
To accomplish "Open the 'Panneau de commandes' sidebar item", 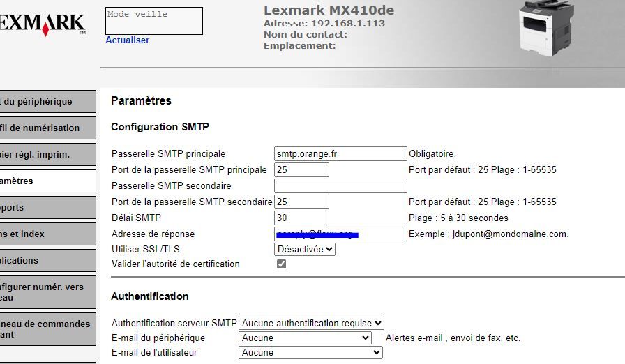I will coord(47,329).
